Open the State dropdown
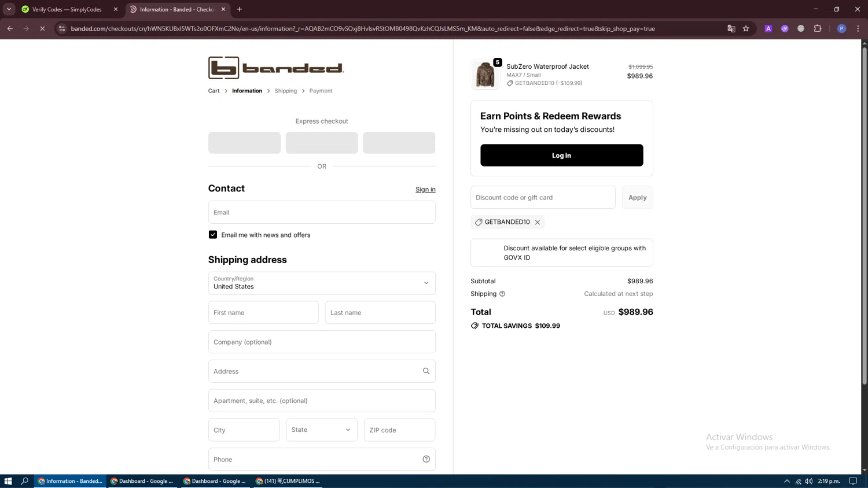 coord(322,430)
